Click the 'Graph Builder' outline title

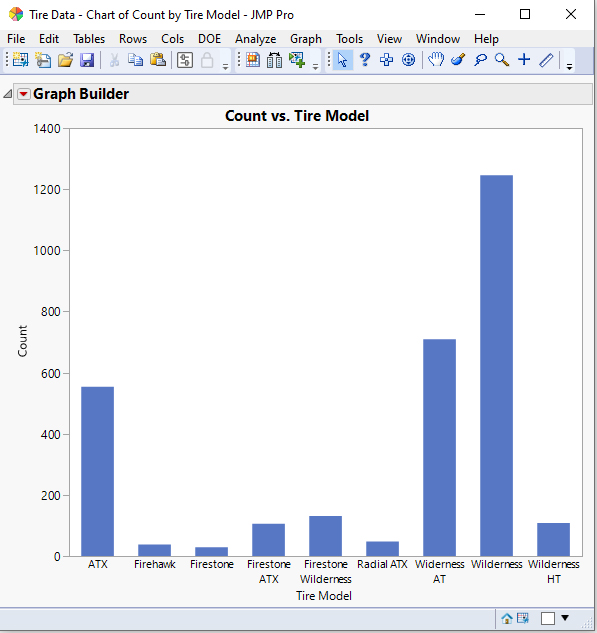coord(81,94)
